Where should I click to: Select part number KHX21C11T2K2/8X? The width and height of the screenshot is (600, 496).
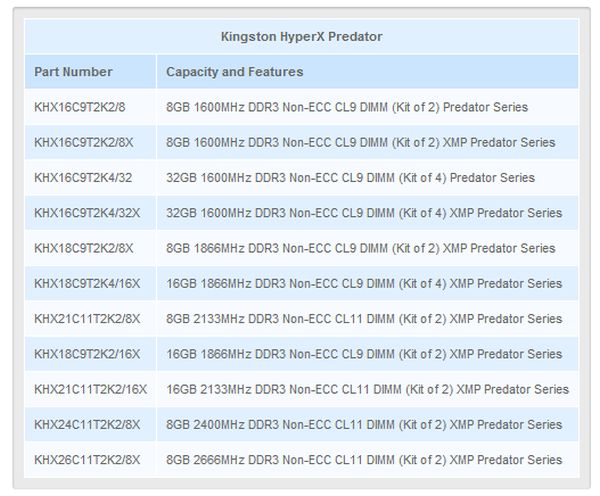[x=87, y=319]
